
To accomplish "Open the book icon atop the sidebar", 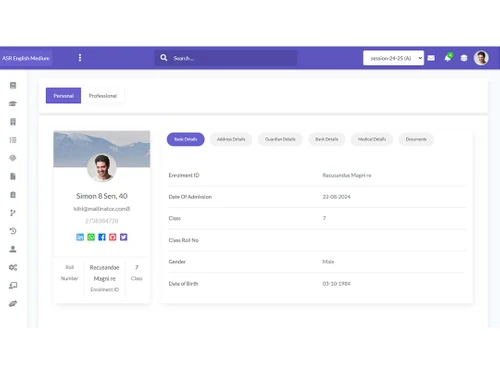I will 13,85.
